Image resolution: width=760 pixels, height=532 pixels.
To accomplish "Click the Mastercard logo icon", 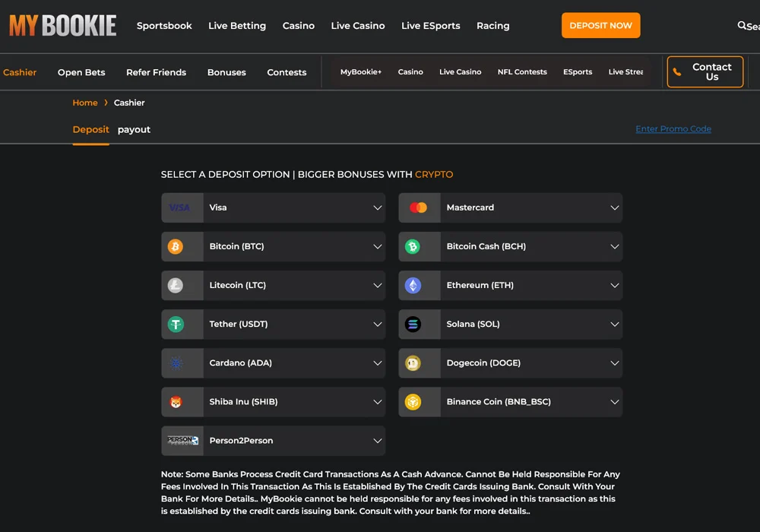I will coord(418,207).
